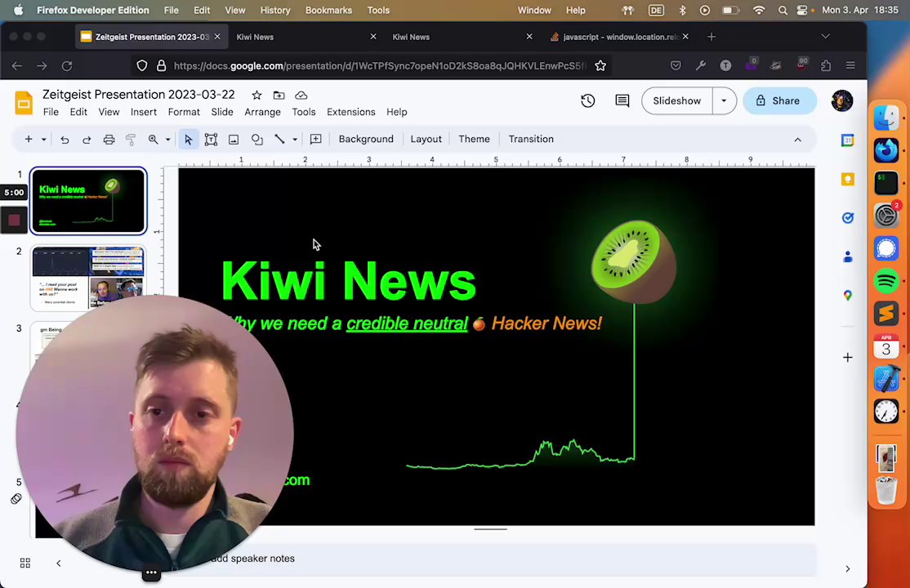910x588 pixels.
Task: Insert an image from the toolbar
Action: tap(234, 140)
